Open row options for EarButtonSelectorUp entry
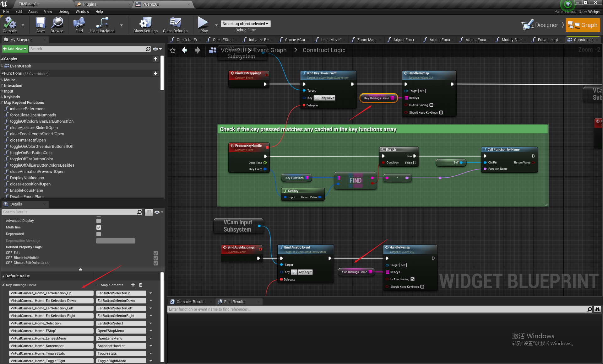The image size is (603, 364). pos(151,293)
